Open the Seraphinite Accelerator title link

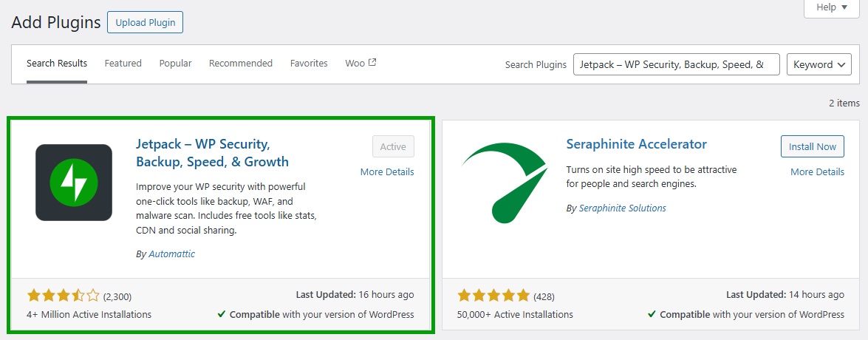click(637, 144)
